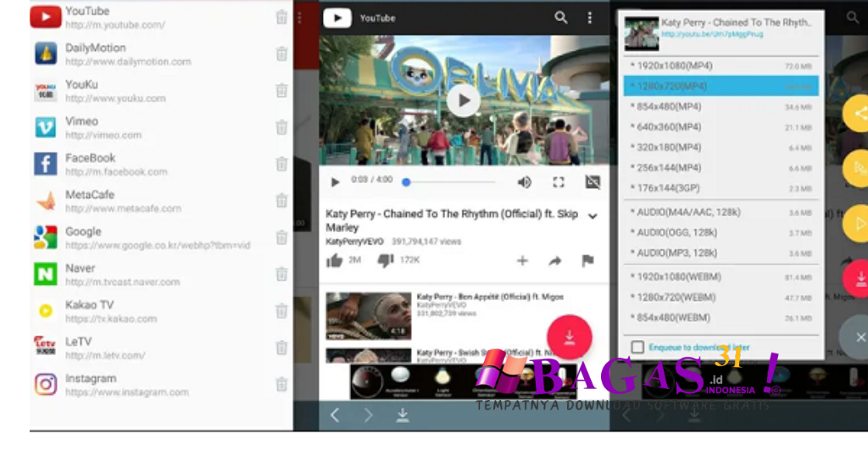
Task: Go back with the bottom toolbar arrow
Action: pos(335,415)
